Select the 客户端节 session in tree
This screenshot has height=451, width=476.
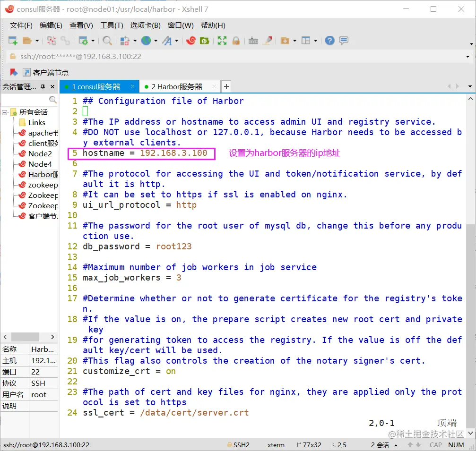[38, 216]
